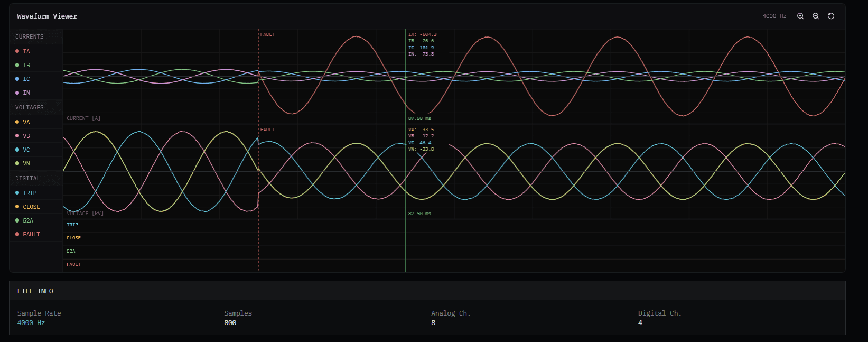Click the CURRENT [A] axis label
Image resolution: width=868 pixels, height=342 pixels.
pyautogui.click(x=83, y=118)
